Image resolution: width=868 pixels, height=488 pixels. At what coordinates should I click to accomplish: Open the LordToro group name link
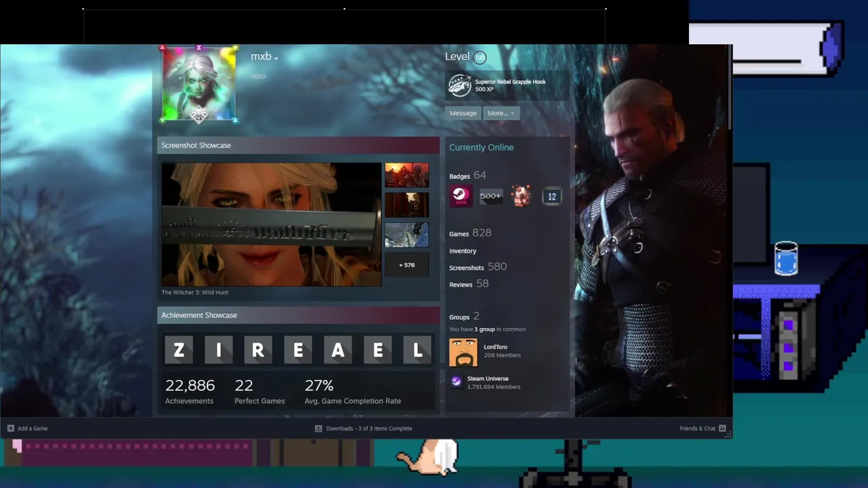(x=496, y=347)
